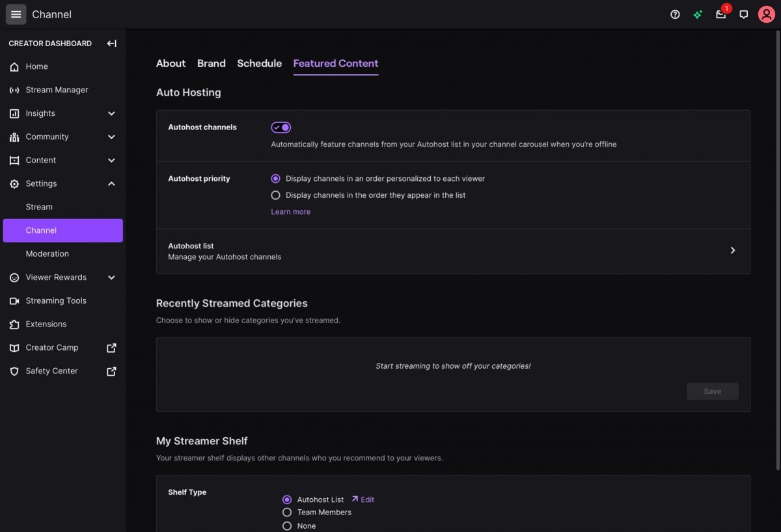Image resolution: width=781 pixels, height=532 pixels.
Task: Open the hamburger navigation menu
Action: (x=16, y=14)
